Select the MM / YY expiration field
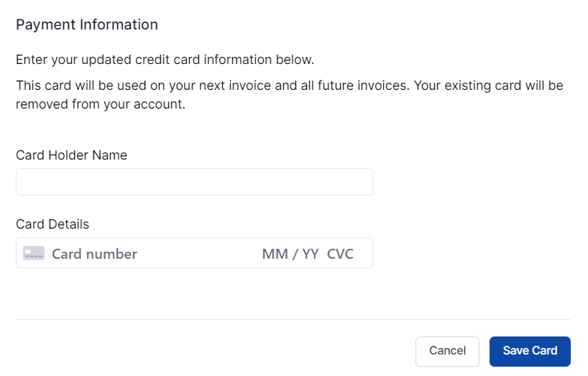This screenshot has height=376, width=588. 290,254
